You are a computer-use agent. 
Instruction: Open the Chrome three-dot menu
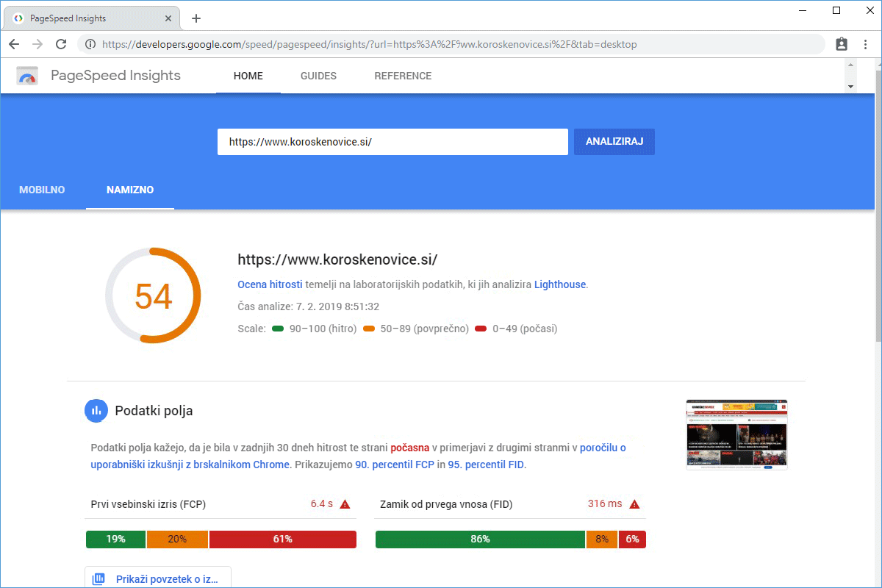coord(865,44)
